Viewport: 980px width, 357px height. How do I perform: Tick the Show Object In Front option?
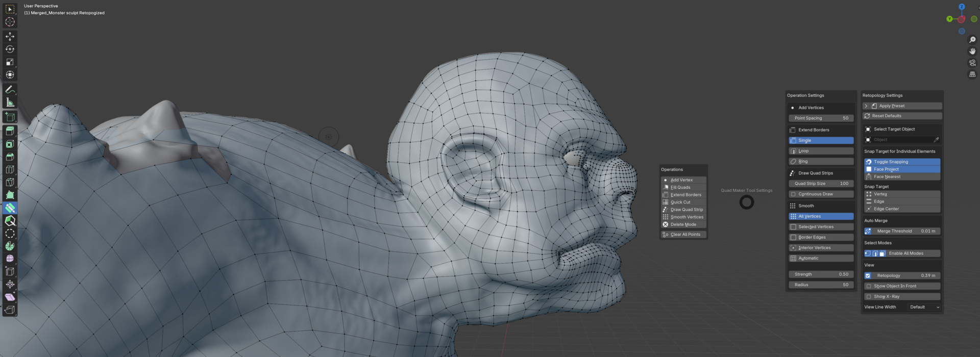pyautogui.click(x=869, y=286)
